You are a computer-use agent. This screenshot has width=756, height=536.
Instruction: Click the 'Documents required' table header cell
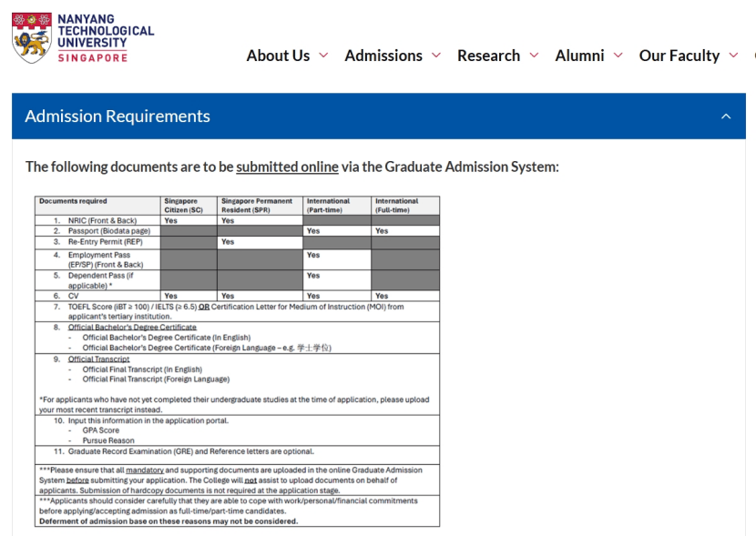pos(73,201)
